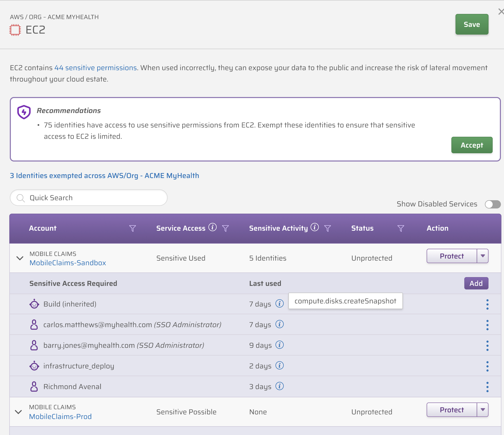504x435 pixels.
Task: Click the Sensitive Activity column header
Action: pos(278,228)
